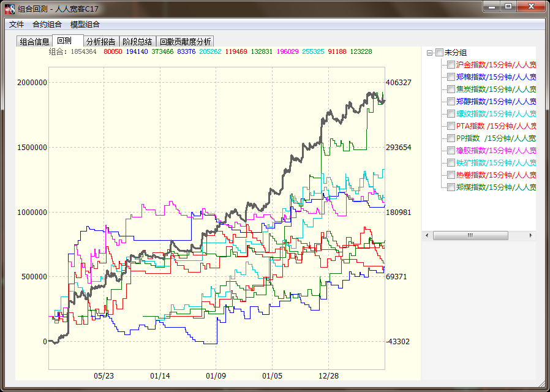Screen dimensions: 550x392
Task: Click the cyan legend value 255325
Action: click(313, 51)
